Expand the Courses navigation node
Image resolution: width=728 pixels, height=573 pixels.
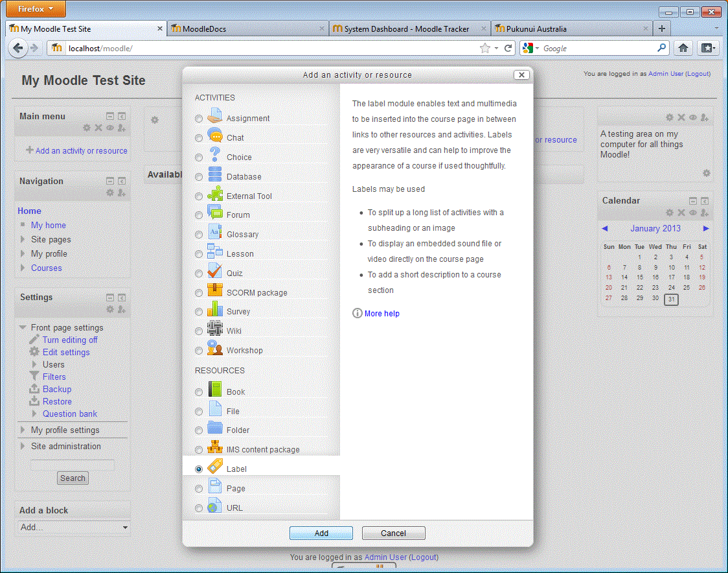tap(23, 268)
